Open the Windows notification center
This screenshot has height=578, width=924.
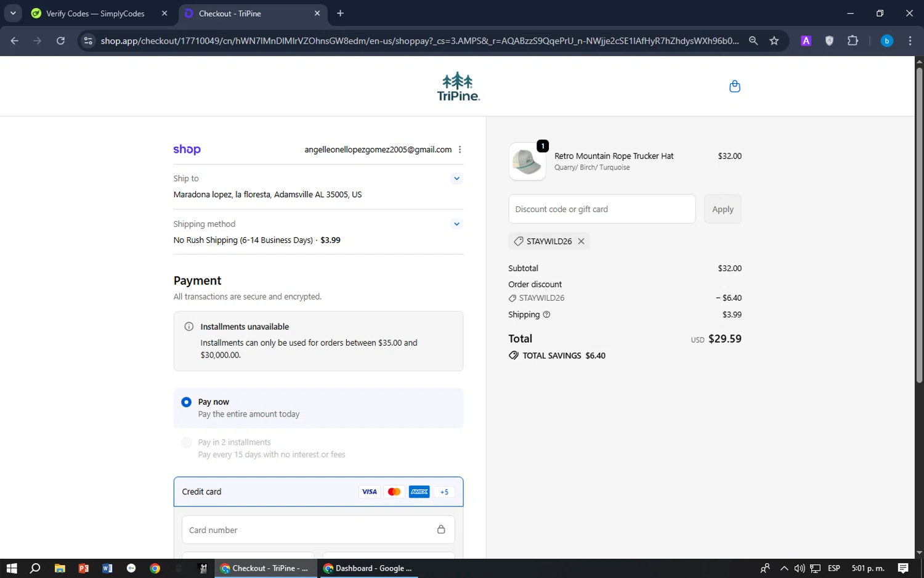click(903, 568)
